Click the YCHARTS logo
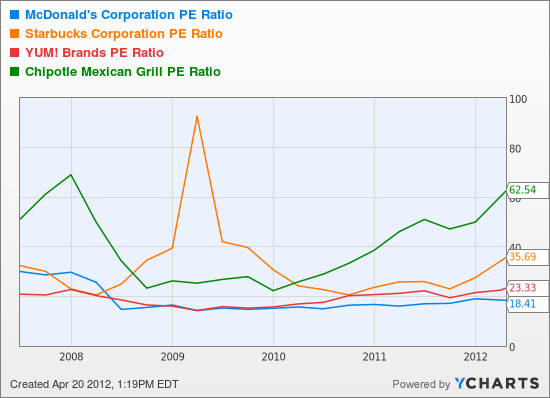550x398 pixels. tap(497, 384)
